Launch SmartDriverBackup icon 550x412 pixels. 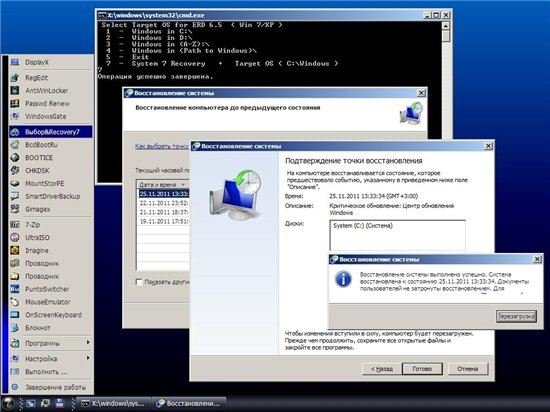pos(15,196)
